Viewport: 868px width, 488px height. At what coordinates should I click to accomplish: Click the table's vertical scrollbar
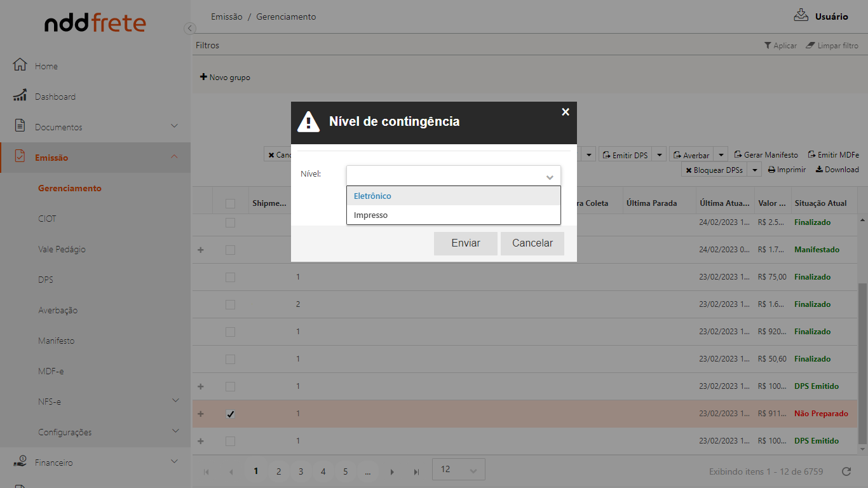[862, 362]
